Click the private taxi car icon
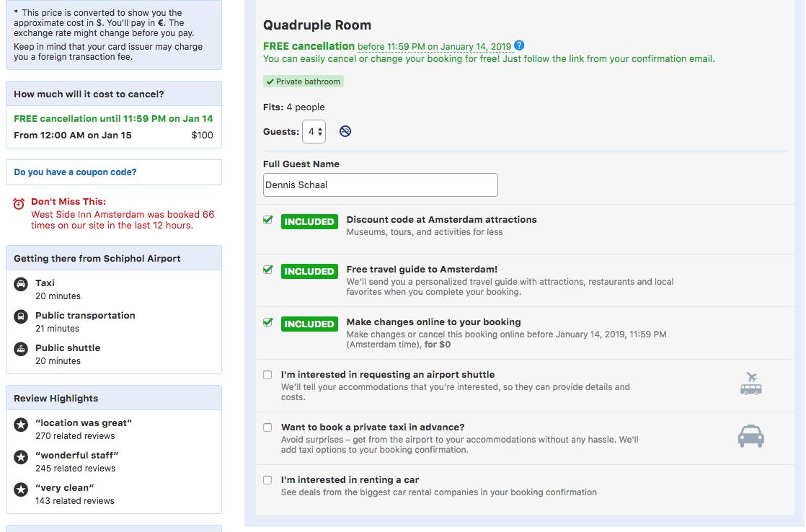806x532 pixels. click(750, 436)
